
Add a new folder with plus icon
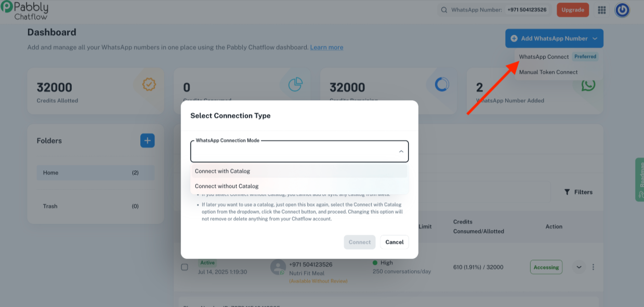(x=148, y=140)
